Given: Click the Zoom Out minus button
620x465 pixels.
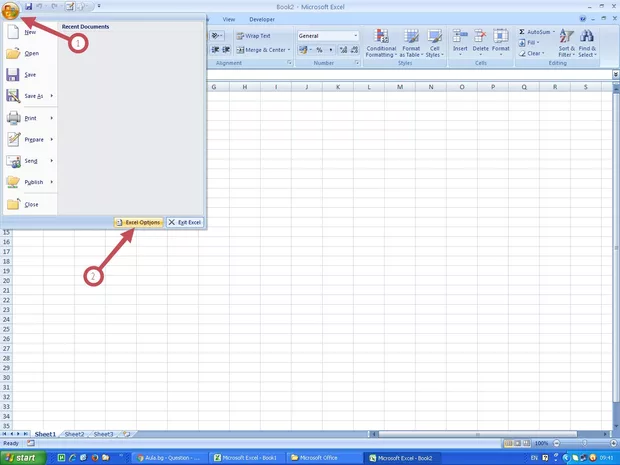Looking at the screenshot, I should (556, 443).
